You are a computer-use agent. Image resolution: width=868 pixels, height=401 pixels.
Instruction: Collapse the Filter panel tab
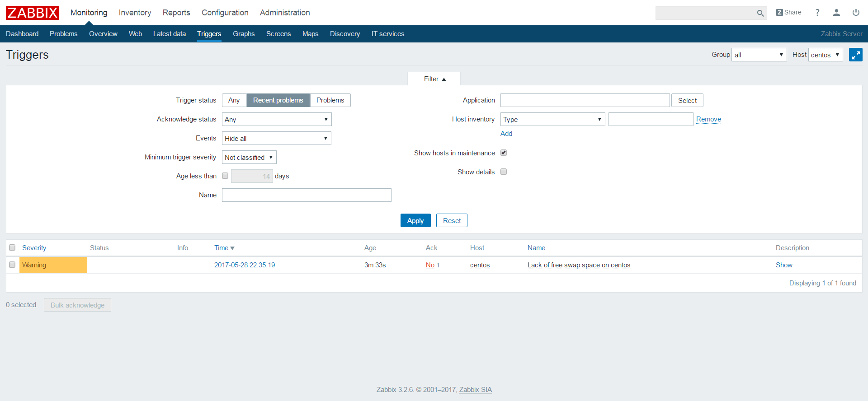(434, 79)
